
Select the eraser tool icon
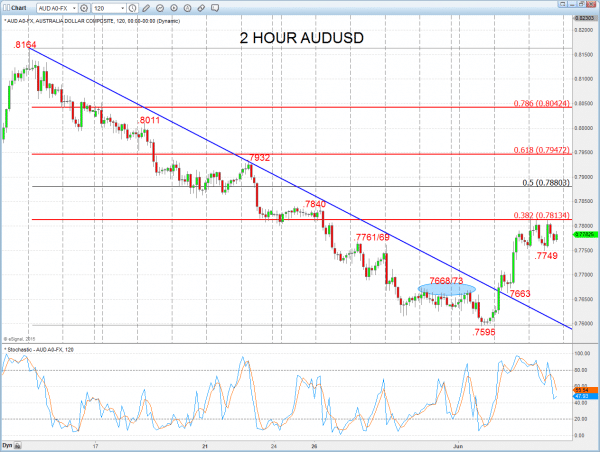click(x=201, y=8)
